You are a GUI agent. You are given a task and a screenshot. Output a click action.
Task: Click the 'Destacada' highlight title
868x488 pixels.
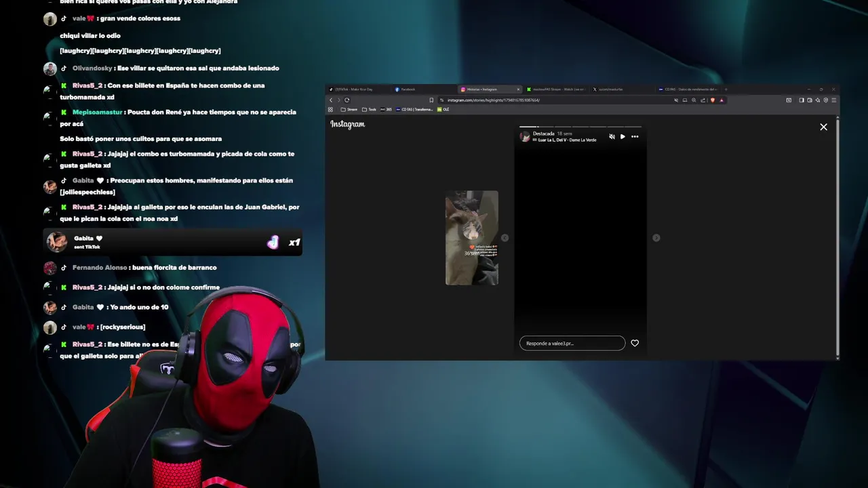coord(543,134)
